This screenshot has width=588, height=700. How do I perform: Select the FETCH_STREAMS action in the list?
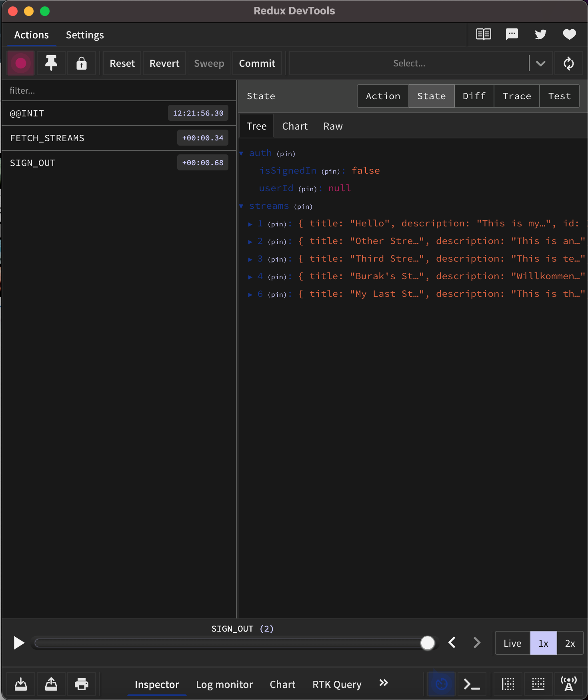tap(119, 138)
